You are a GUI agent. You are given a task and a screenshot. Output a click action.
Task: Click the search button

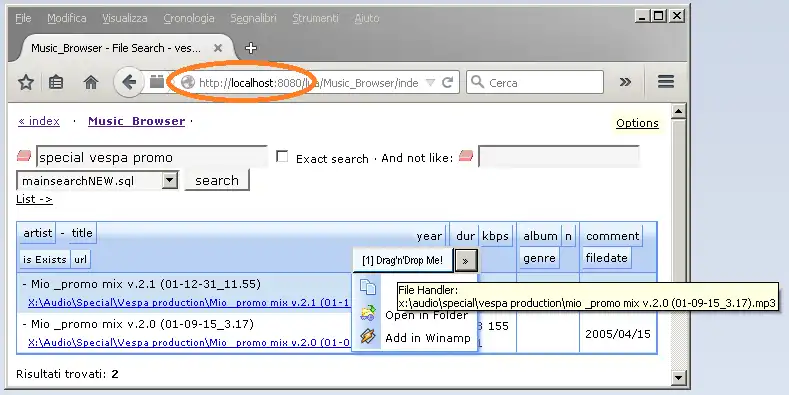[217, 180]
